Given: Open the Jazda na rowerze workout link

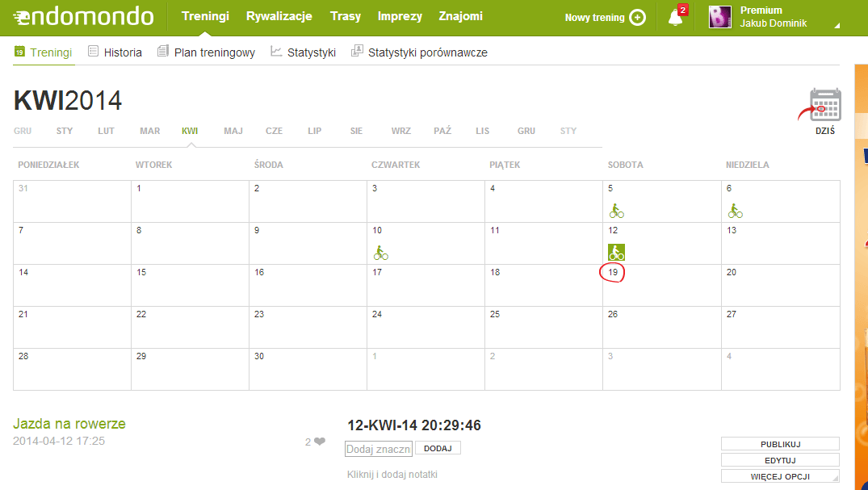Looking at the screenshot, I should 69,424.
